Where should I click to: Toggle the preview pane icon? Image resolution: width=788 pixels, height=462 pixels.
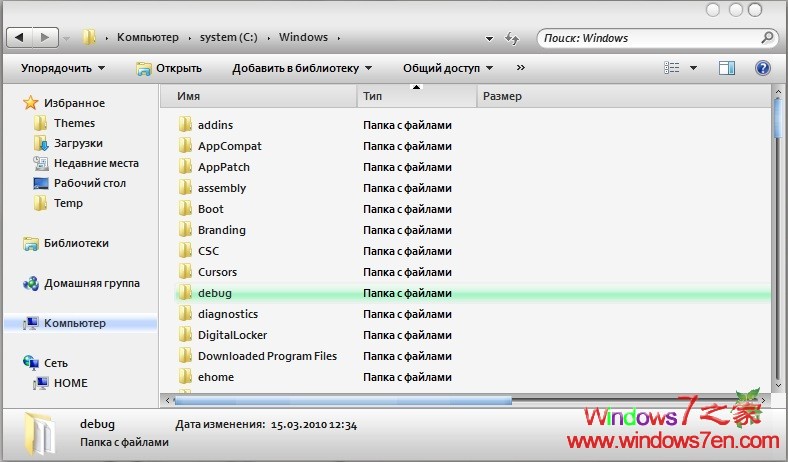coord(727,68)
